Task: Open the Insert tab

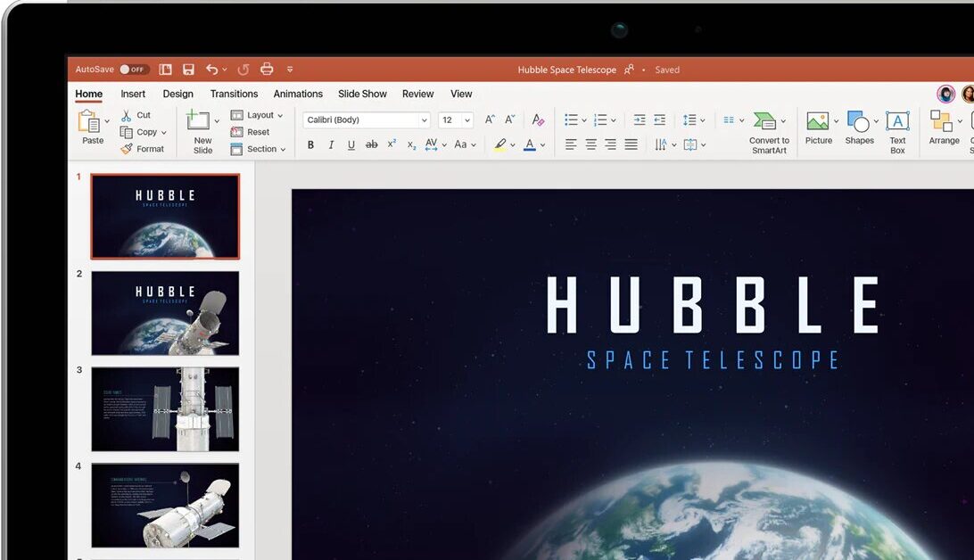Action: [x=133, y=94]
